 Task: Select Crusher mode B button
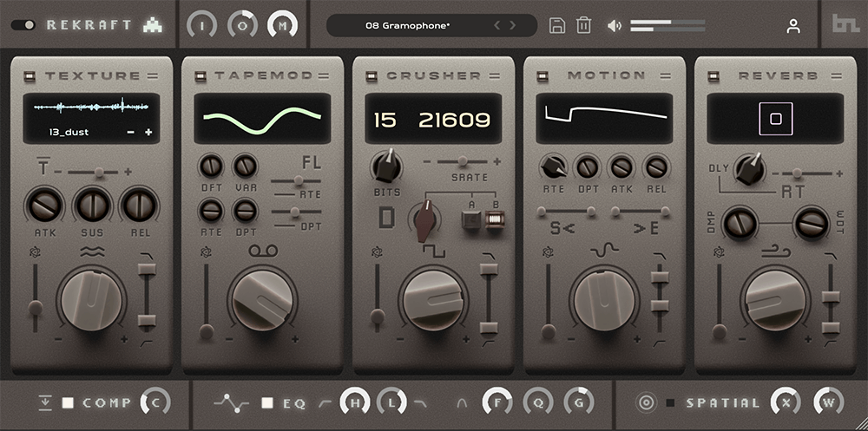point(493,220)
